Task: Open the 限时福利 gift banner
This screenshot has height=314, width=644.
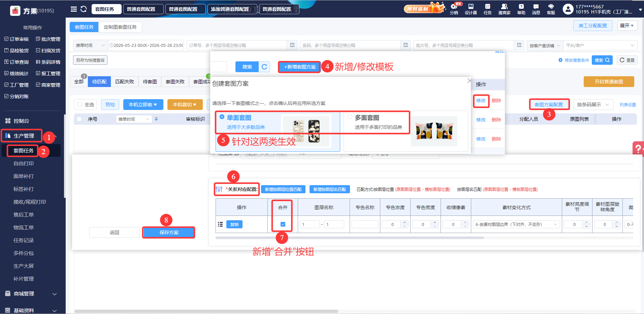Action: [x=424, y=8]
